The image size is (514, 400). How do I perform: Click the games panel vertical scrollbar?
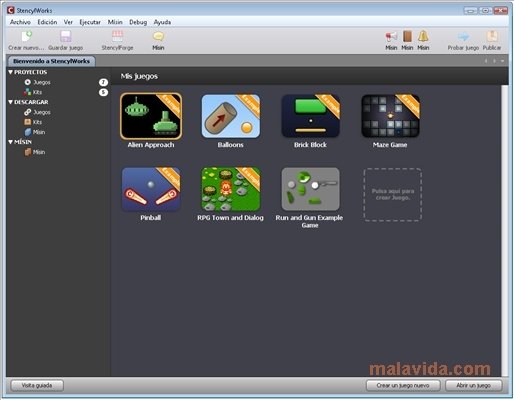(505, 231)
